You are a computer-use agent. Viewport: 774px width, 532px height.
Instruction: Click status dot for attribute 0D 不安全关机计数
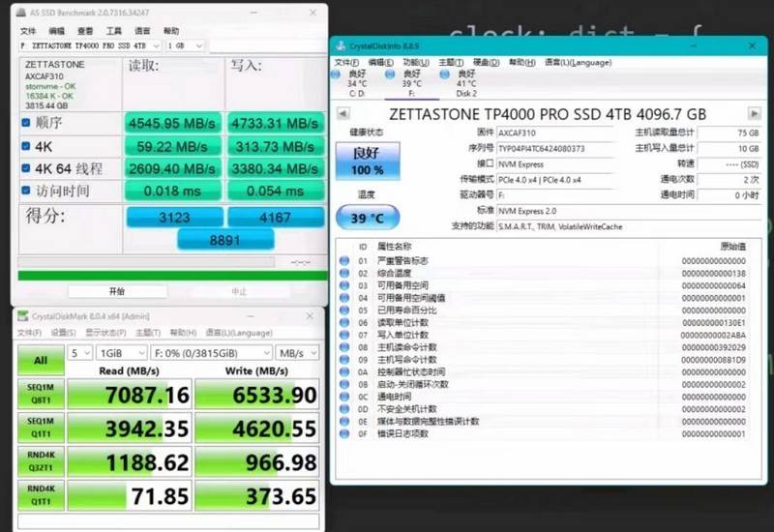(x=344, y=408)
